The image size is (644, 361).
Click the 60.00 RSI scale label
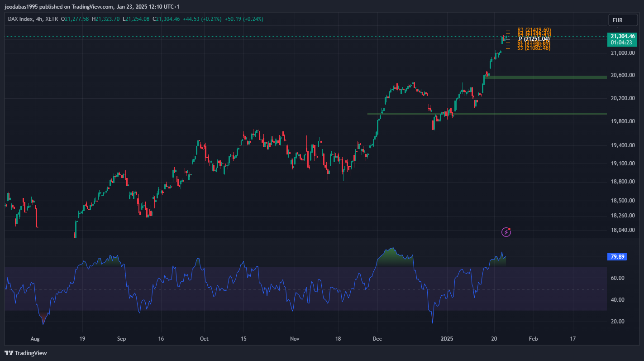(617, 278)
